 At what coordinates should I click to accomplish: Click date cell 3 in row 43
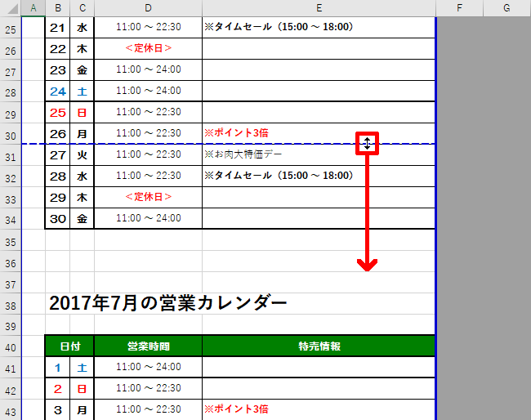[x=57, y=410]
